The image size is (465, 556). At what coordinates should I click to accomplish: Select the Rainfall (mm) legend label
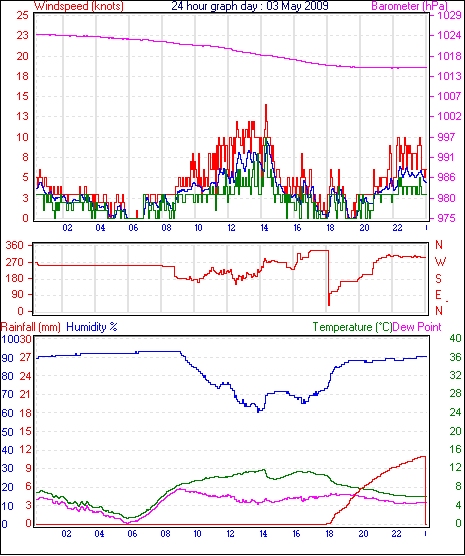point(31,327)
